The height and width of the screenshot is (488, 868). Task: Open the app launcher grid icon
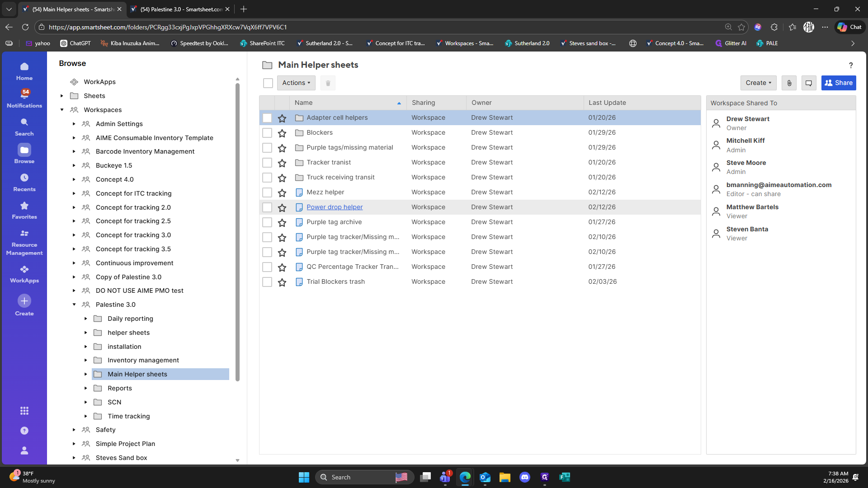coord(24,410)
